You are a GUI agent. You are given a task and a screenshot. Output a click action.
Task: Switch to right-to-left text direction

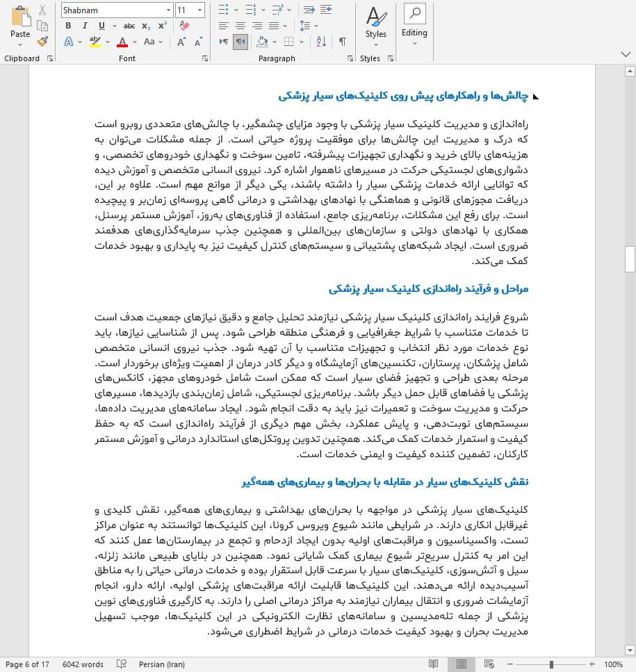(x=240, y=42)
